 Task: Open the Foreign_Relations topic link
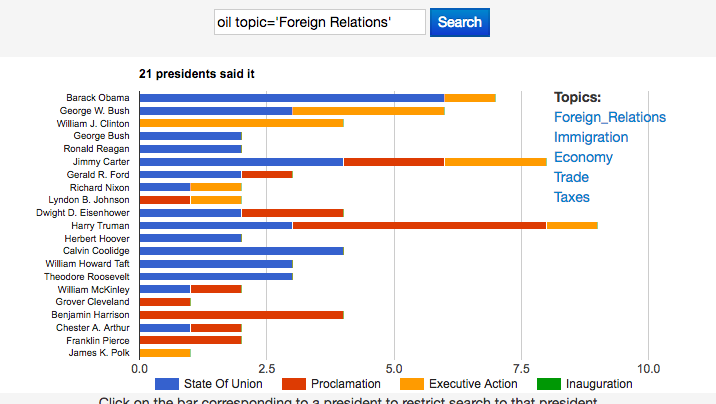click(x=609, y=117)
